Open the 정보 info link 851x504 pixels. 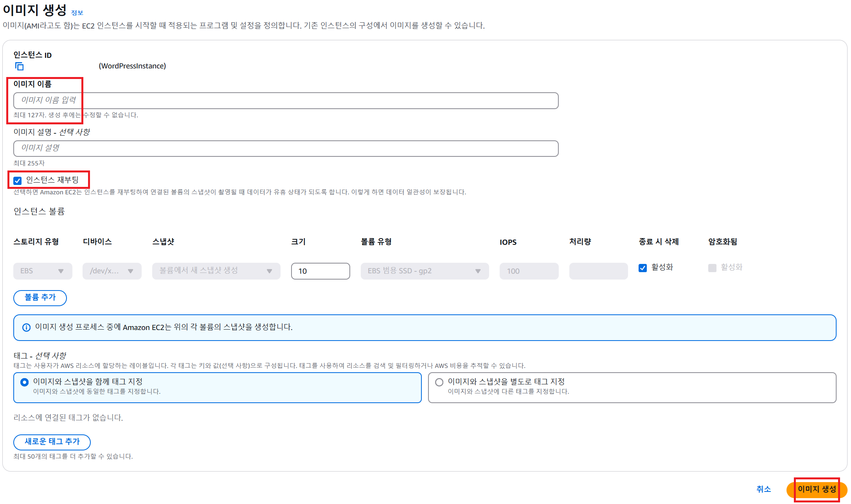77,13
